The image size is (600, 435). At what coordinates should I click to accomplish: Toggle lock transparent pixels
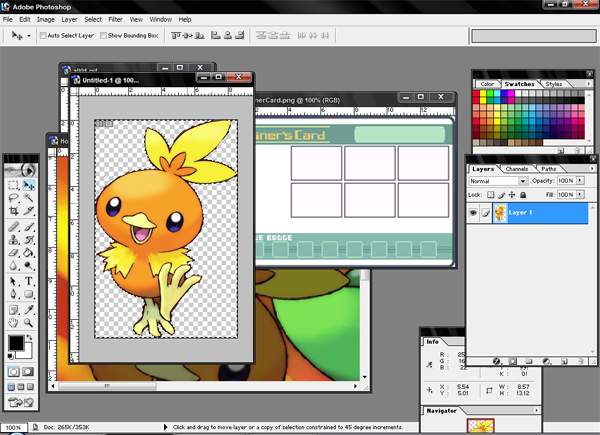click(x=491, y=195)
